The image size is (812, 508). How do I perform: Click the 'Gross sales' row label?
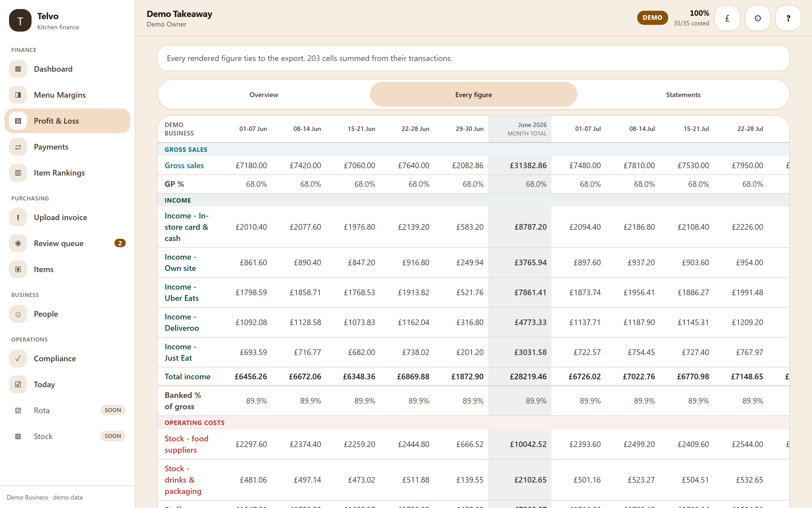click(184, 166)
